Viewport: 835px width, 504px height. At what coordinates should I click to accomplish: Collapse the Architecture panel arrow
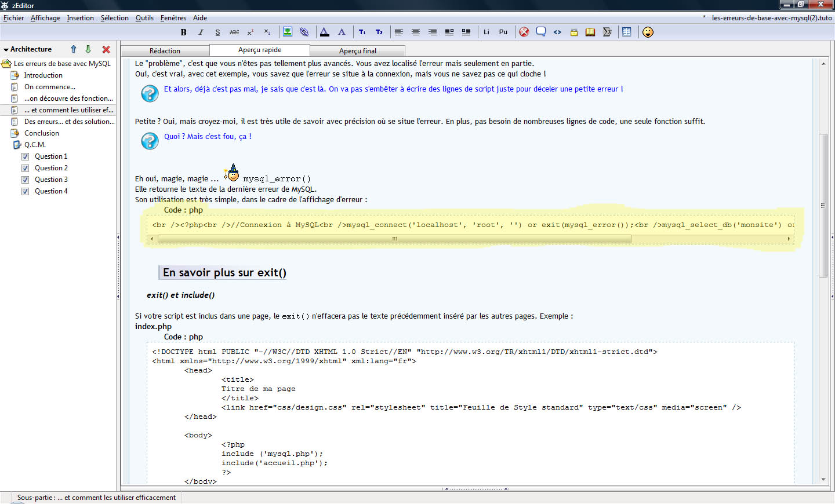coord(6,50)
